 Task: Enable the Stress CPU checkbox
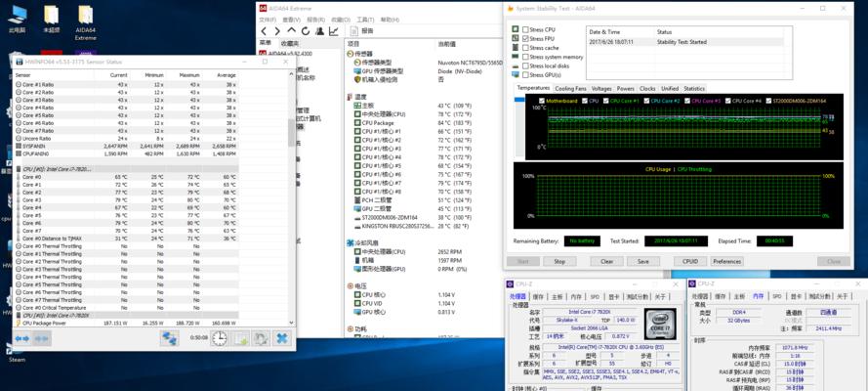525,29
